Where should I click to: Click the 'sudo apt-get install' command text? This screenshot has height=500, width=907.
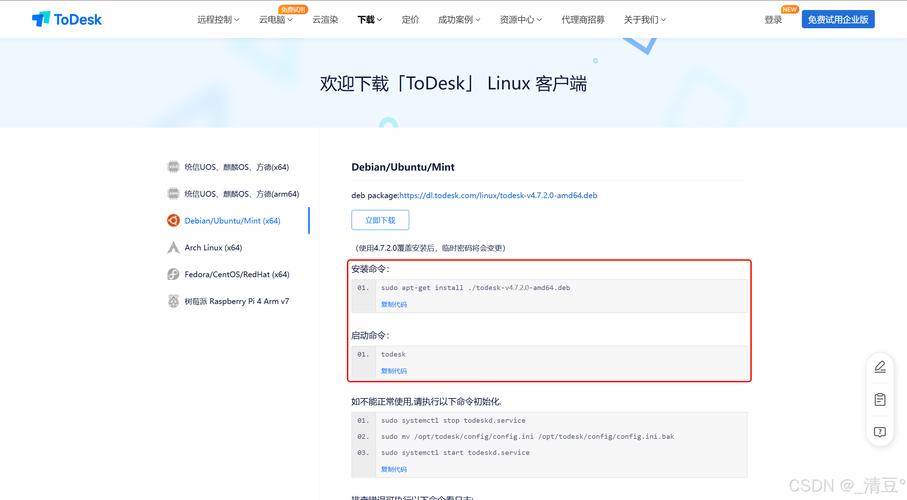pyautogui.click(x=475, y=288)
